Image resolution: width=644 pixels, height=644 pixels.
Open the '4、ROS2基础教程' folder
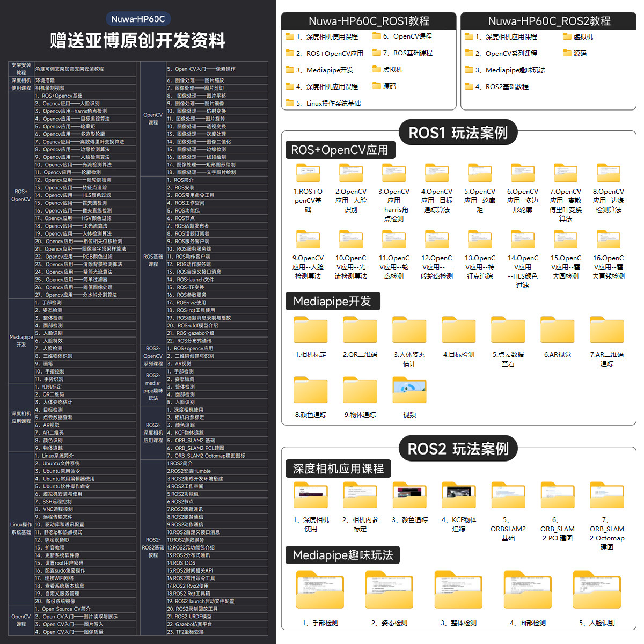pos(496,87)
